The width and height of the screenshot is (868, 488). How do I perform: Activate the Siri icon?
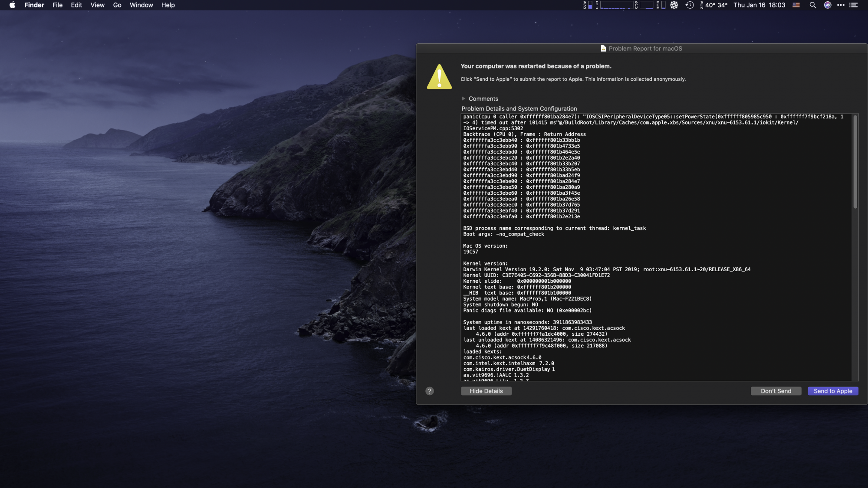coord(828,5)
